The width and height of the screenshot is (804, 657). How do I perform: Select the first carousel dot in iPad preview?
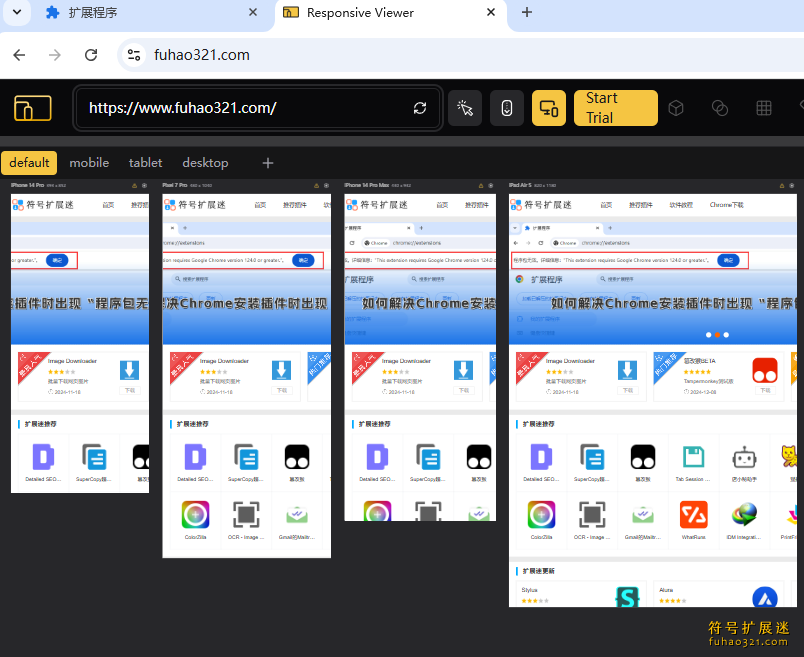click(x=709, y=335)
